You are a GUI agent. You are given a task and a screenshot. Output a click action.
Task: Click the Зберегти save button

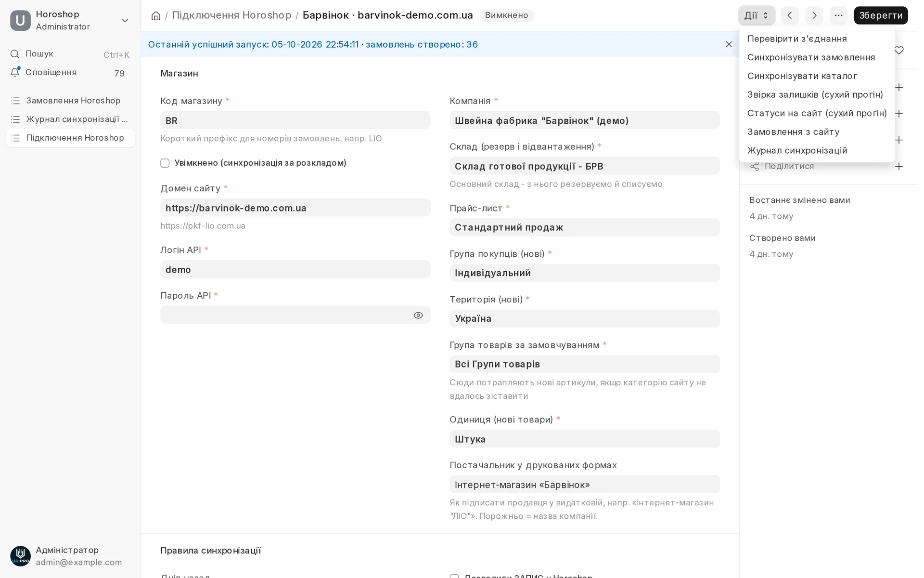tap(881, 15)
